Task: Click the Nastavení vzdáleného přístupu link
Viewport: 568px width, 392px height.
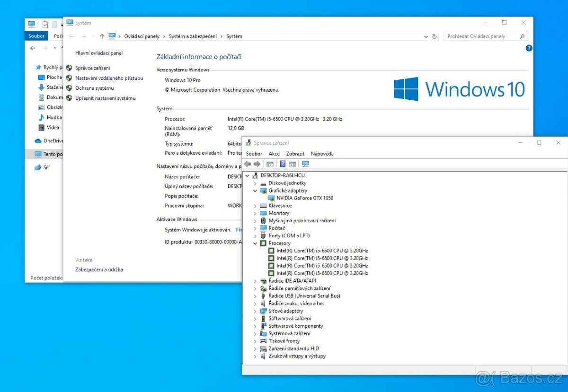Action: 109,78
